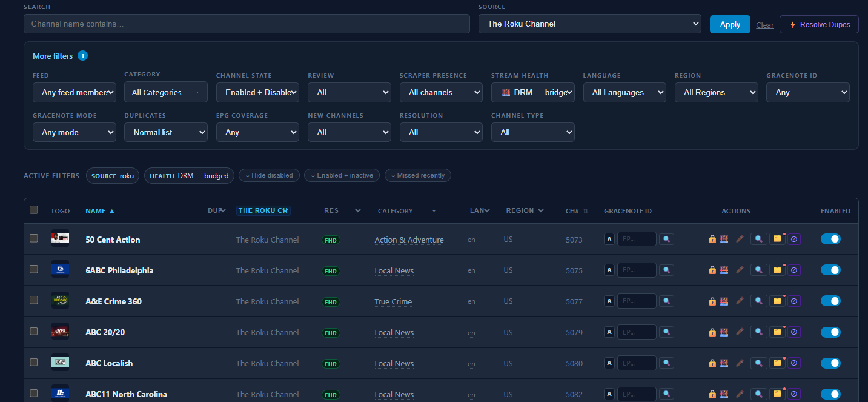Select the ABC 20/20 row checkbox
Screen dimensions: 868x402
[34, 331]
